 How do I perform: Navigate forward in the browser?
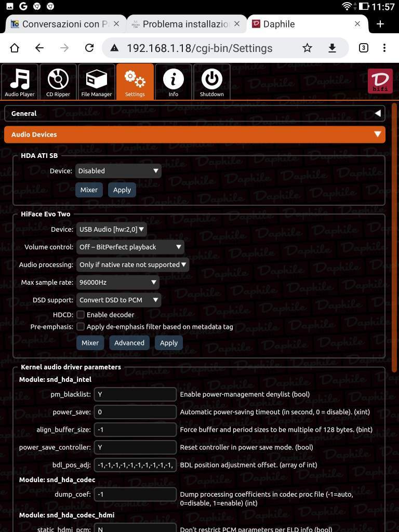64,48
